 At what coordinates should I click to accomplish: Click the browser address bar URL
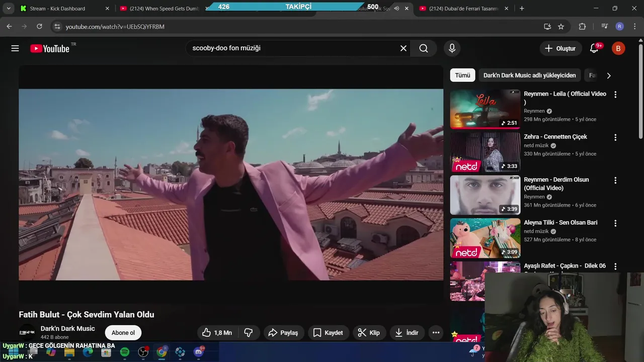115,27
